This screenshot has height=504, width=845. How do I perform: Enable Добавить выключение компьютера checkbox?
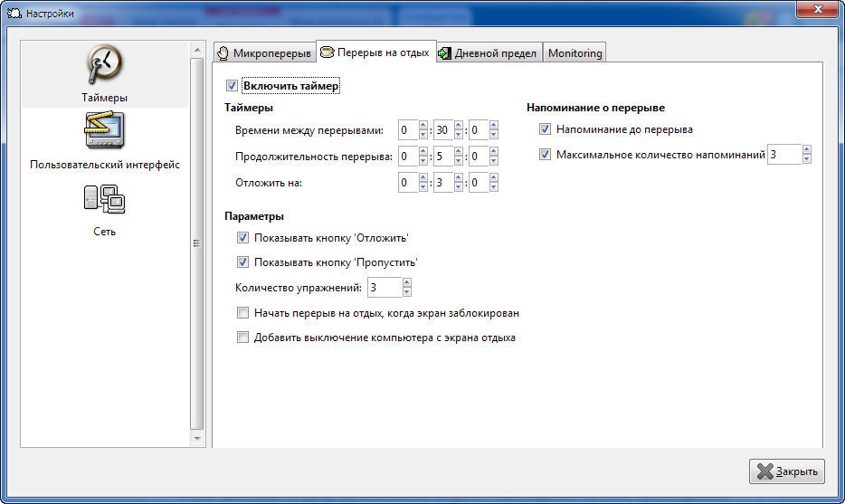[x=242, y=338]
